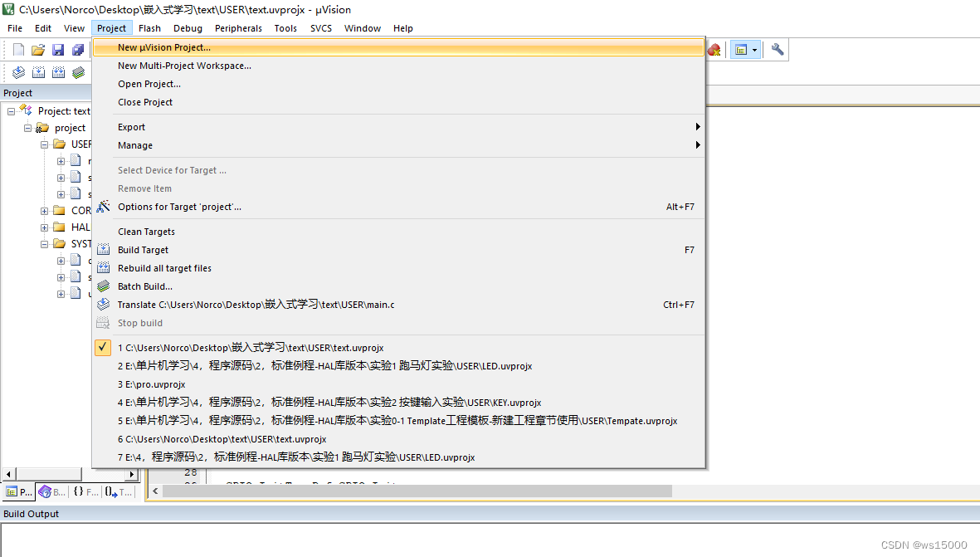This screenshot has height=557, width=980.
Task: Click the Batch Build toolbar icon
Action: [x=78, y=72]
